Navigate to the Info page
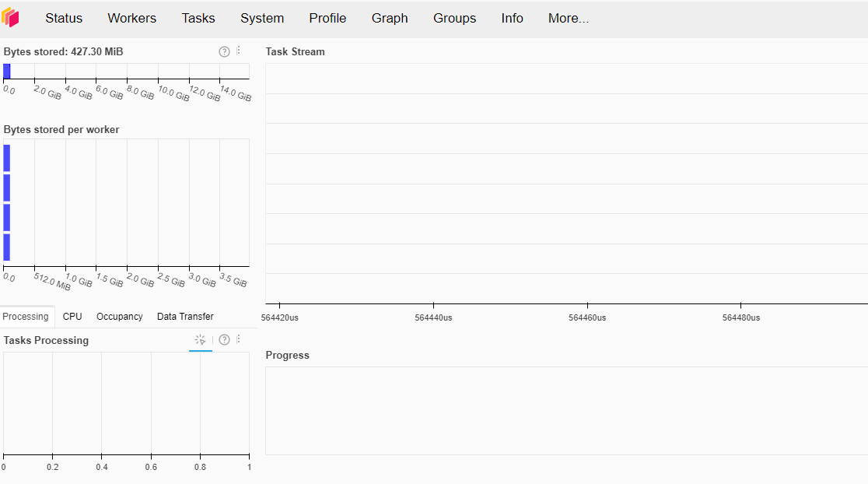Image resolution: width=868 pixels, height=484 pixels. [512, 18]
